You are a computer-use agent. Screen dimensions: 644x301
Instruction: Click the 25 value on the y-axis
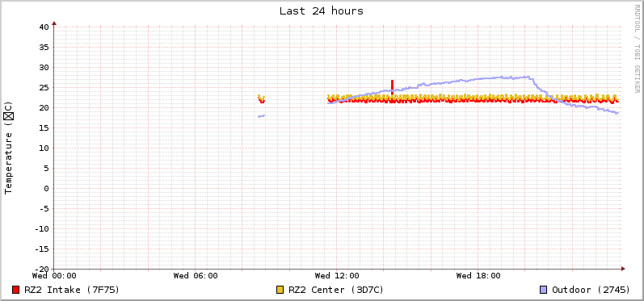44,88
